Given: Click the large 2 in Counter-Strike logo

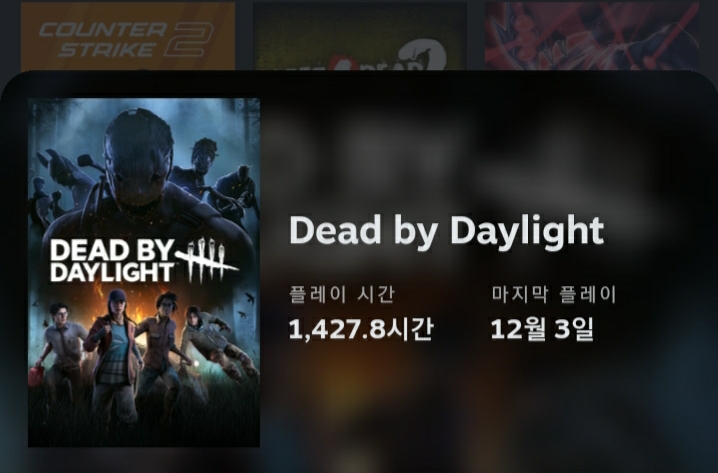Looking at the screenshot, I should tap(188, 39).
